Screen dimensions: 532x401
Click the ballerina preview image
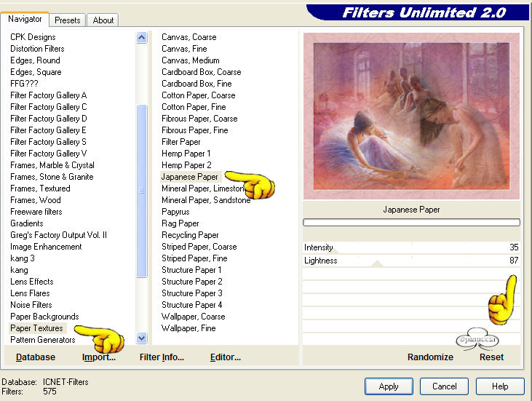click(411, 116)
